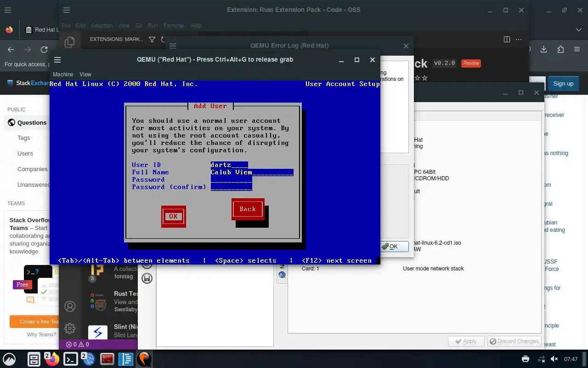Open the Machine menu in QEMU
588x368 pixels.
[63, 74]
